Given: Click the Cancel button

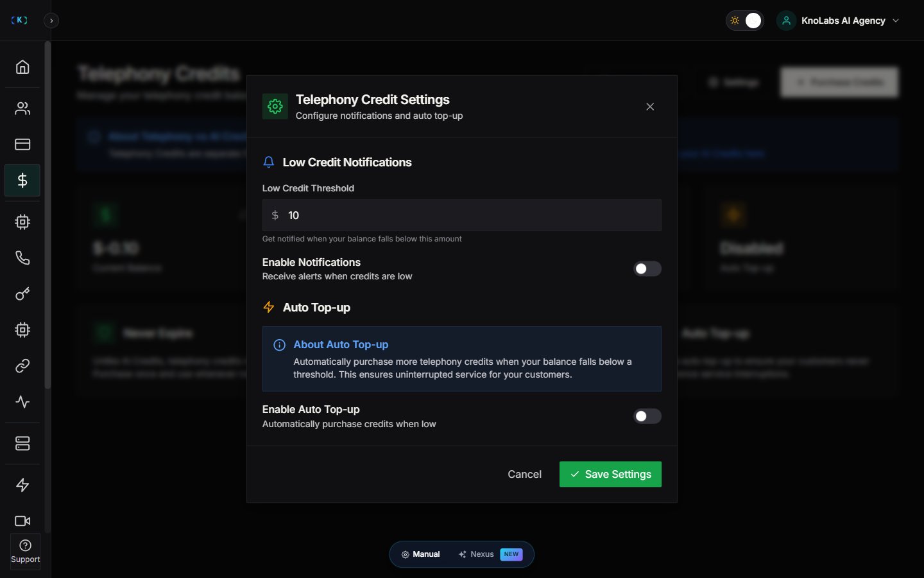Looking at the screenshot, I should (x=525, y=475).
